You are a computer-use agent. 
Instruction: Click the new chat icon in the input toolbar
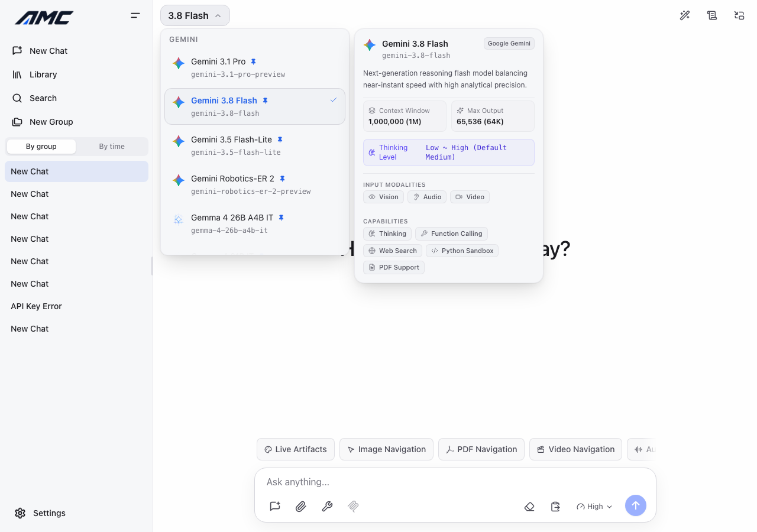coord(275,506)
